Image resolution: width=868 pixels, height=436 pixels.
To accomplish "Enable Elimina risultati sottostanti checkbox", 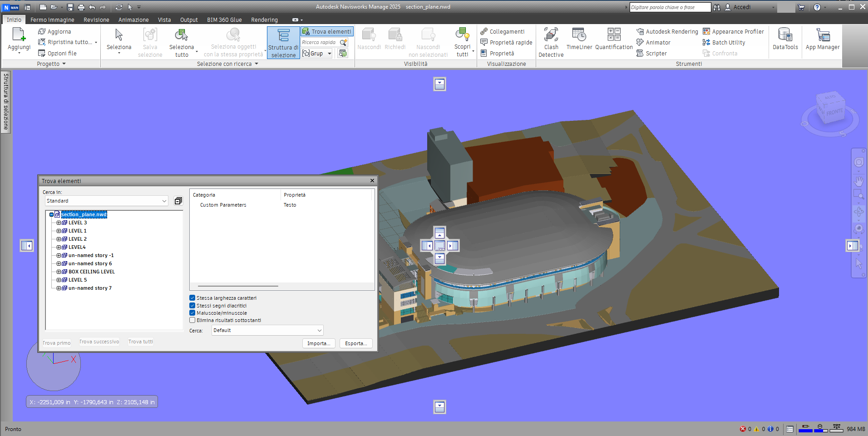I will point(192,320).
